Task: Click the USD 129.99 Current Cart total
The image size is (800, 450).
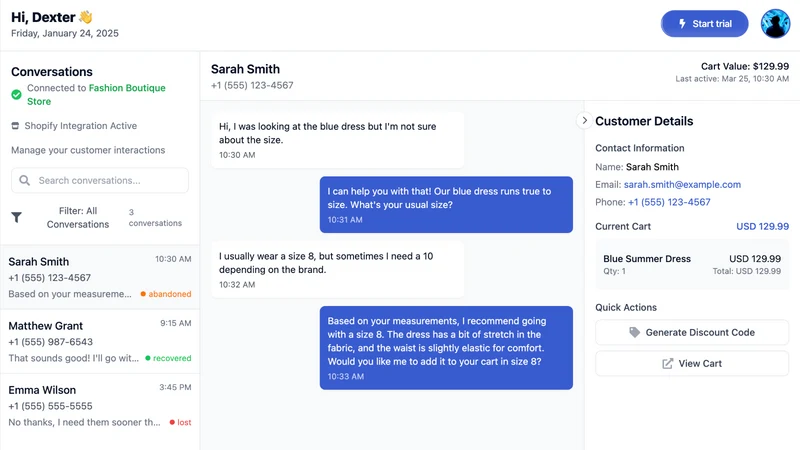Action: pos(762,227)
